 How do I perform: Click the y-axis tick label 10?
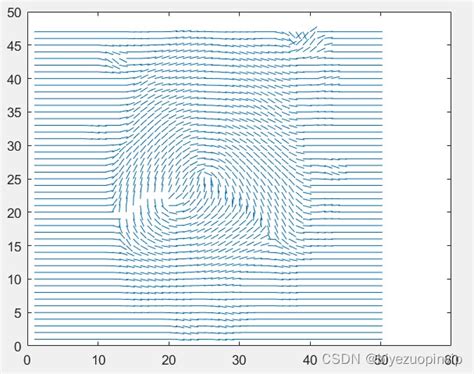pos(14,280)
